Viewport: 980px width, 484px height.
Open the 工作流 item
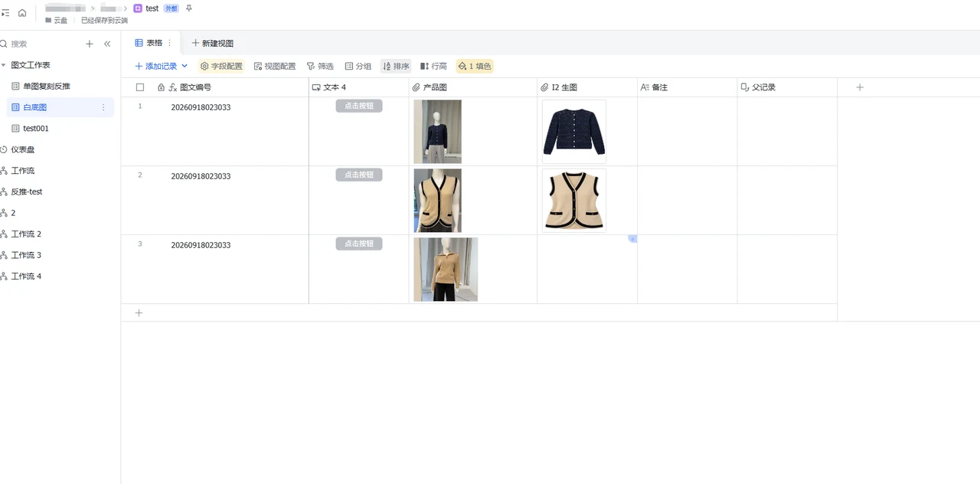pos(22,171)
